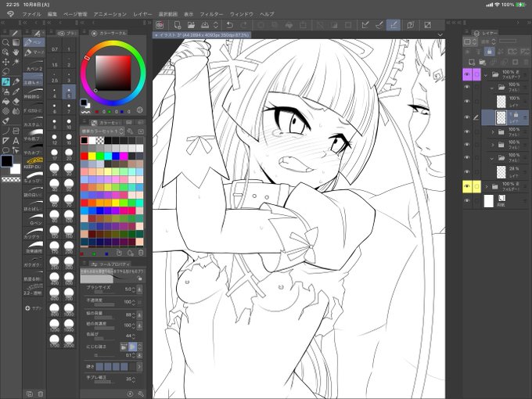Image resolution: width=532 pixels, height=399 pixels.
Task: Open the canvas tab list chevron
Action: click(440, 34)
